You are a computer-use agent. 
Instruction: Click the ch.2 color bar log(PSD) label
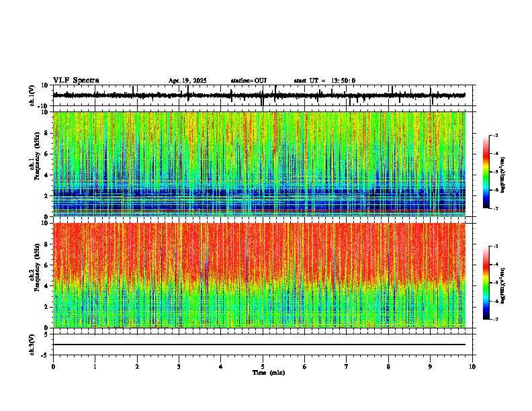[503, 286]
